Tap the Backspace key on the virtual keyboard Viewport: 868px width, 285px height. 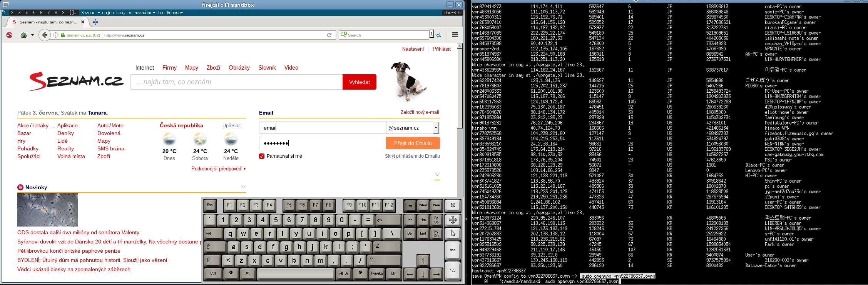coord(388,220)
